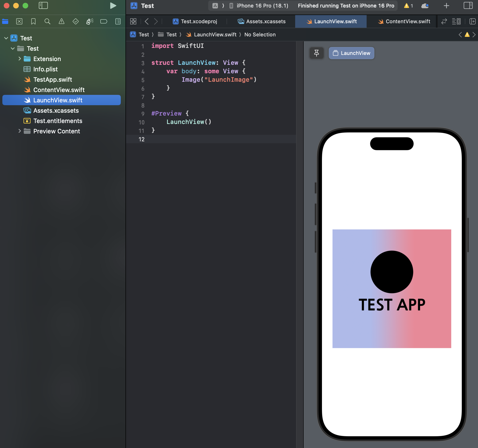Viewport: 478px width, 448px height.
Task: Switch to the ContentView.swift tab
Action: pos(404,21)
